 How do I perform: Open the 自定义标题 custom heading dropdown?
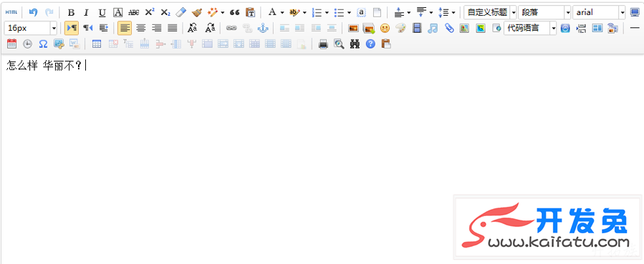click(490, 12)
